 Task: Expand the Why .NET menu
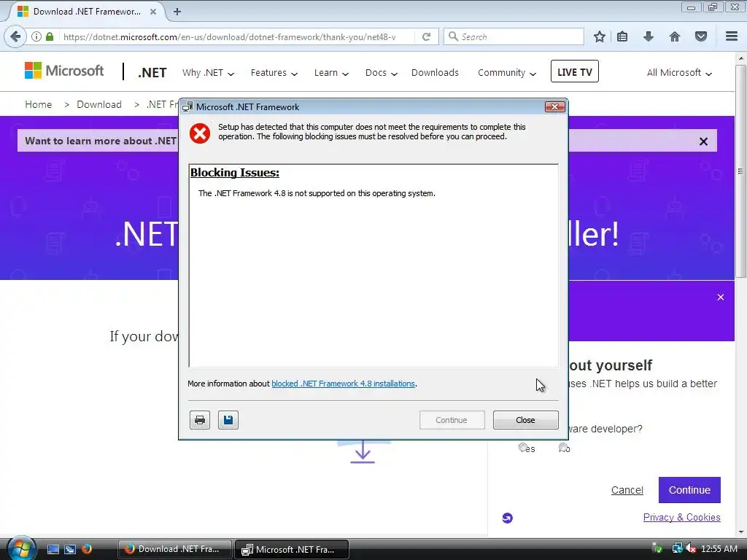(208, 73)
